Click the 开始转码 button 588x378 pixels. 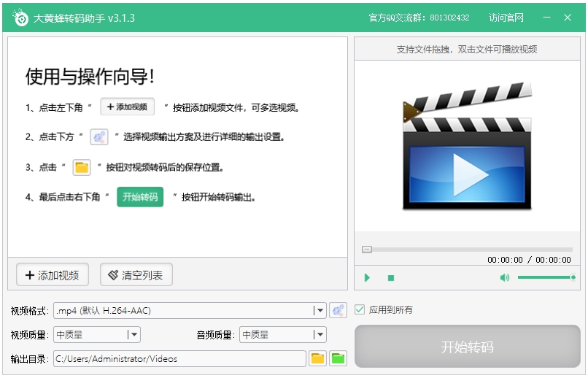click(x=467, y=347)
